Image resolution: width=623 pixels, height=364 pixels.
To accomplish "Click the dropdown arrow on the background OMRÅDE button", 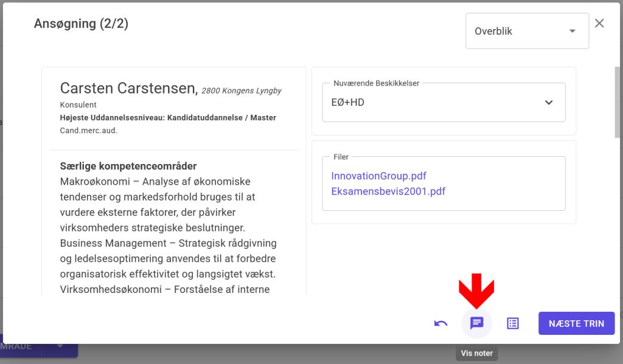I will click(60, 345).
